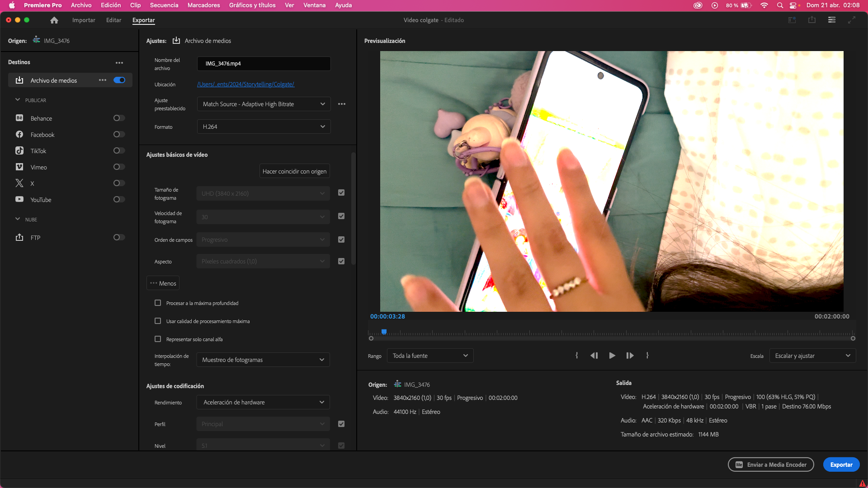The width and height of the screenshot is (868, 488).
Task: Click the Home icon in the header
Action: coord(54,20)
